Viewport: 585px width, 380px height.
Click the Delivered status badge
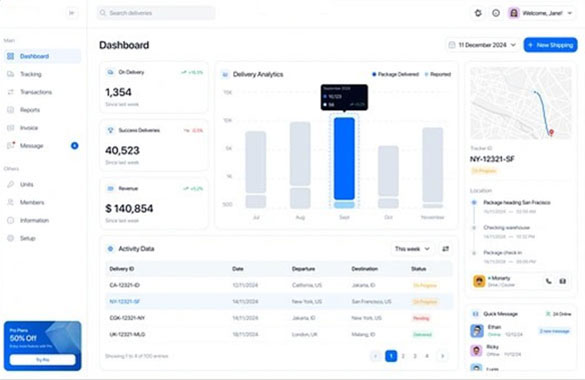coord(422,335)
